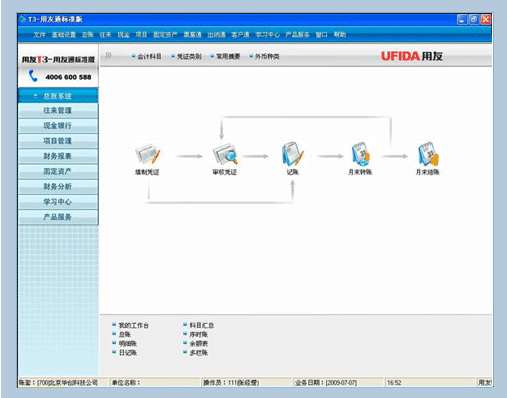
Task: Expand the 往来管理 sidebar module
Action: tap(58, 111)
